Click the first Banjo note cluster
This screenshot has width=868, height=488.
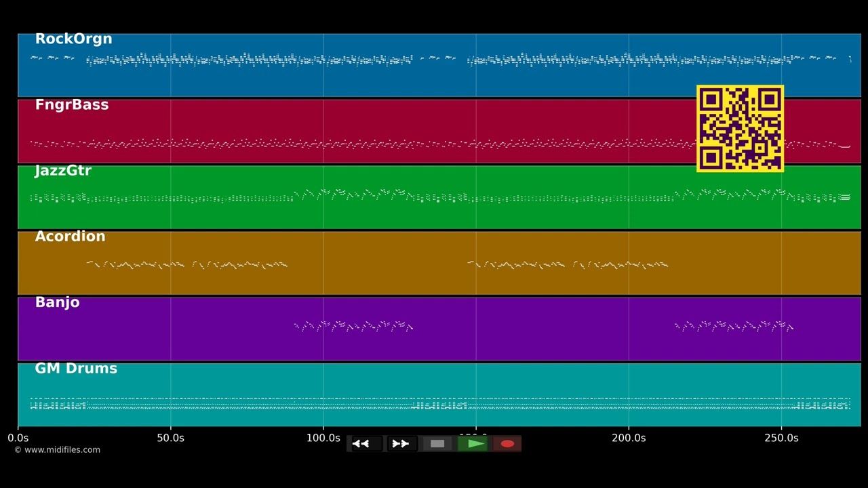[x=353, y=326]
